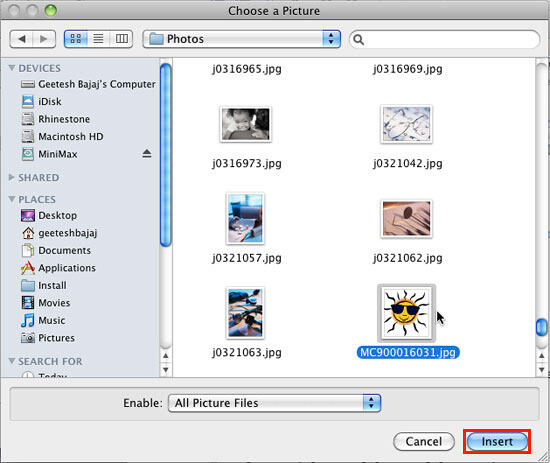Select the j0321063.jpg thumbnail
The width and height of the screenshot is (550, 463).
pyautogui.click(x=245, y=313)
